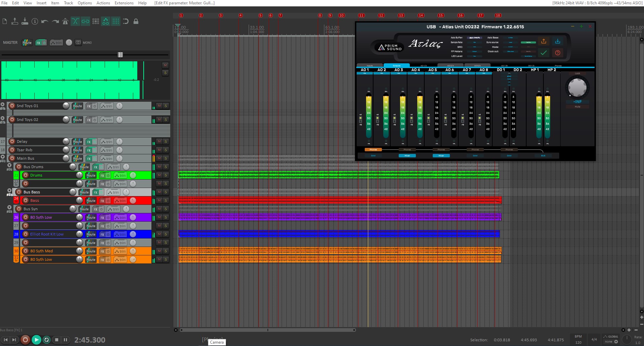Click timeline marker 1

click(181, 15)
